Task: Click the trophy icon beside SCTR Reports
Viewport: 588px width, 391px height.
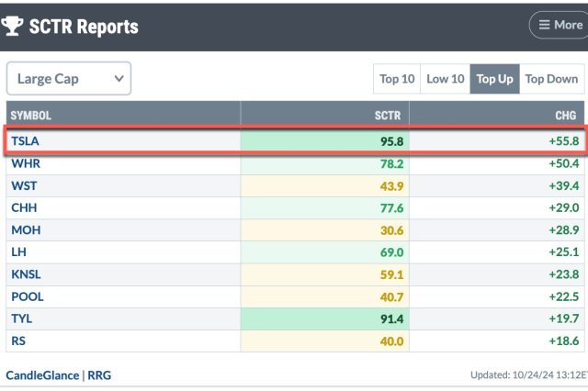Action: point(14,26)
